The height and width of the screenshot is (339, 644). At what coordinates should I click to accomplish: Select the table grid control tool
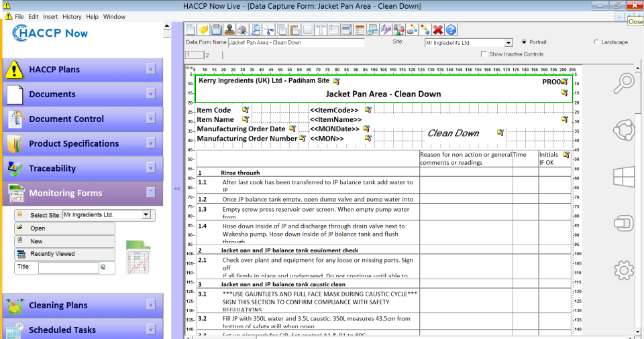click(x=373, y=29)
